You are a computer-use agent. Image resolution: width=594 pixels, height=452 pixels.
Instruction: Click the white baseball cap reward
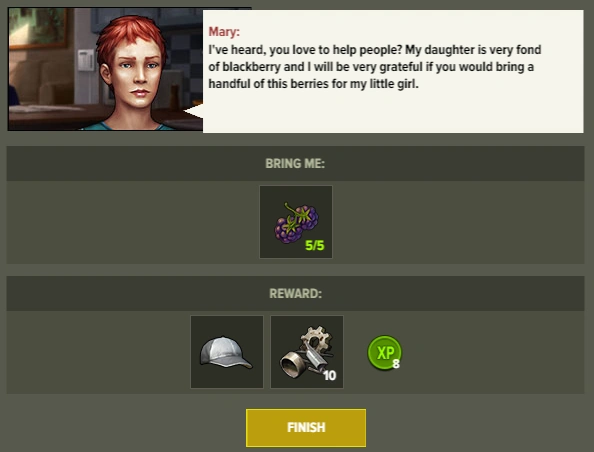227,352
